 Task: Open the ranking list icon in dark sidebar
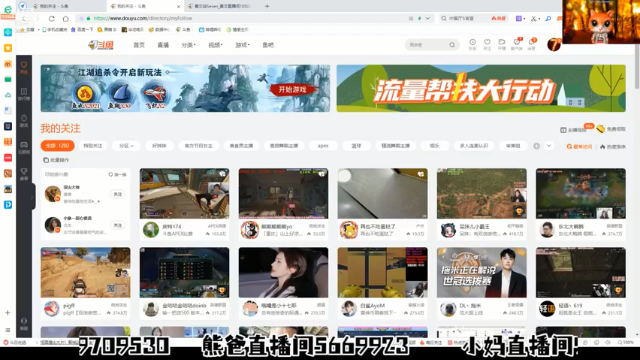(x=24, y=91)
